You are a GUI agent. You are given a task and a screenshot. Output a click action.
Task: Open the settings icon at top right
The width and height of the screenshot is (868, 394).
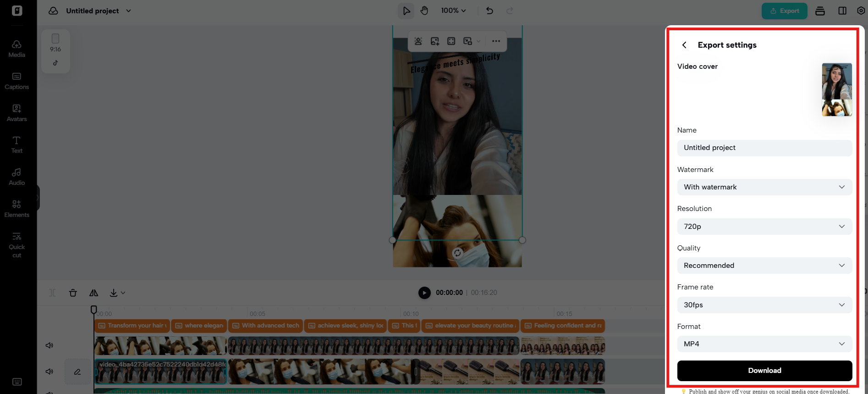[x=861, y=11]
